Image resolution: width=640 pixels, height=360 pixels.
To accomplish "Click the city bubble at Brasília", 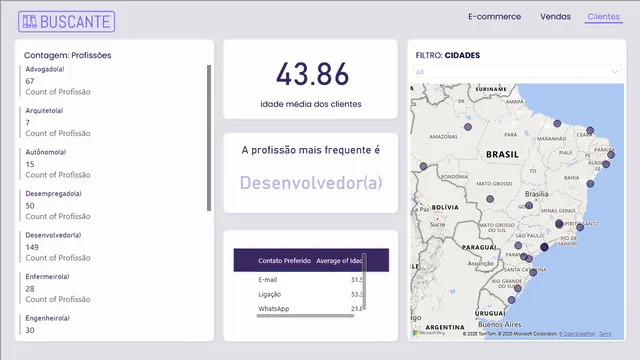I will (x=529, y=205).
